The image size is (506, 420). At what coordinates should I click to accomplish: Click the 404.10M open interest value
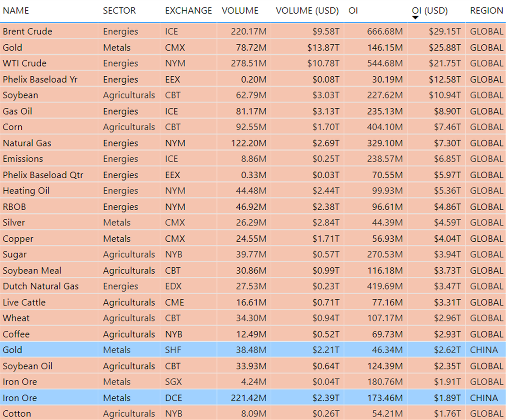(x=385, y=127)
